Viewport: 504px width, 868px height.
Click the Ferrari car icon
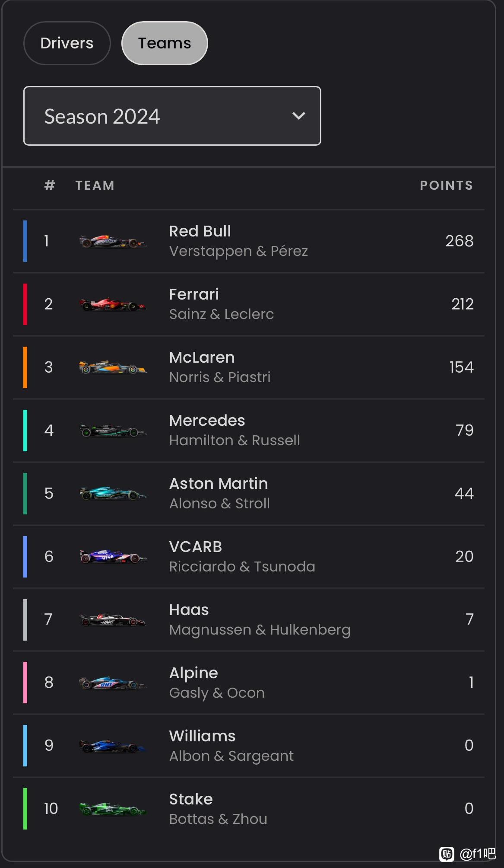(x=113, y=304)
